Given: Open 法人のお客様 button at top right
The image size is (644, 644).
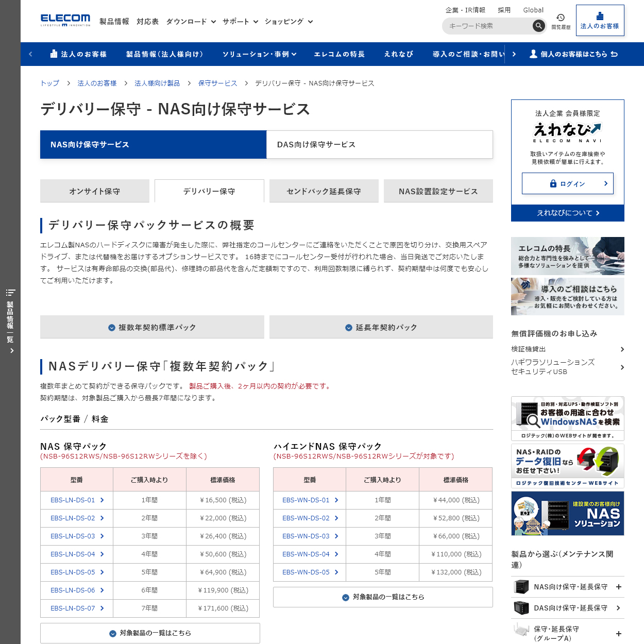Looking at the screenshot, I should point(600,21).
